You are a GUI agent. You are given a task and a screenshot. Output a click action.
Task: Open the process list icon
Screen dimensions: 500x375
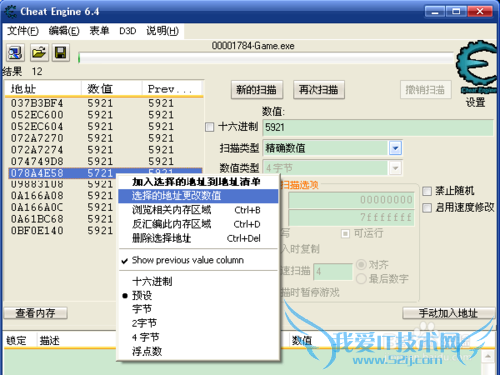15,53
